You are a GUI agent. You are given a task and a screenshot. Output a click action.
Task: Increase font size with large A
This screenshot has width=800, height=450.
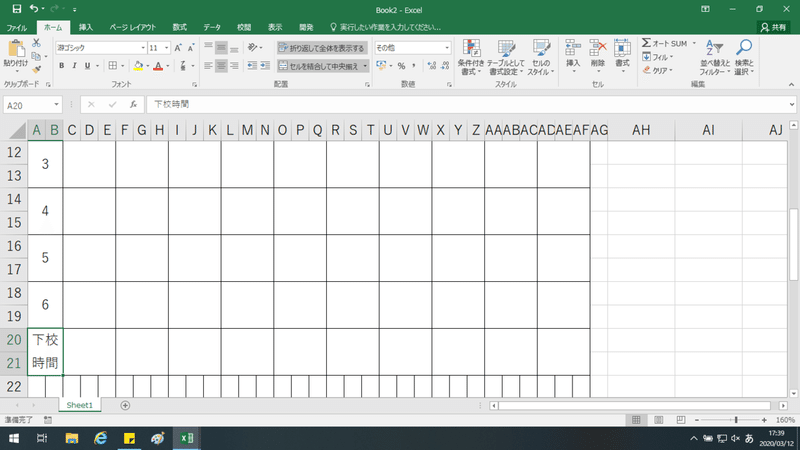pos(178,48)
